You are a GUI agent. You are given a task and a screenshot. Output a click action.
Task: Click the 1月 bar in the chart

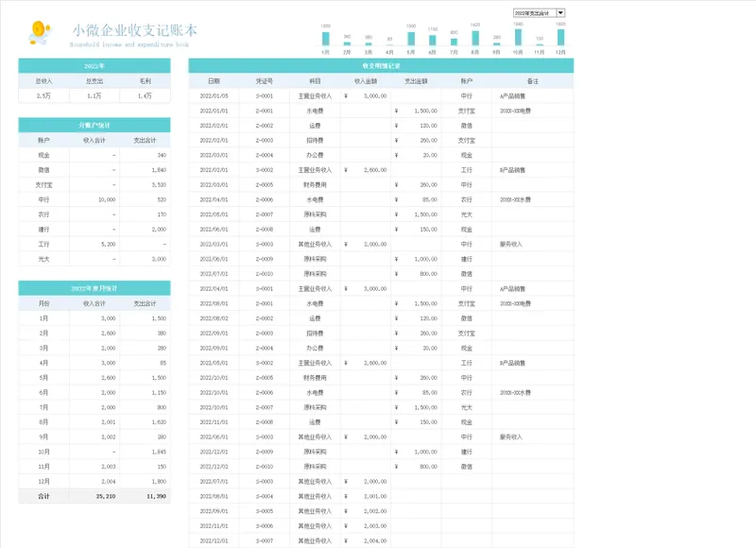click(326, 39)
